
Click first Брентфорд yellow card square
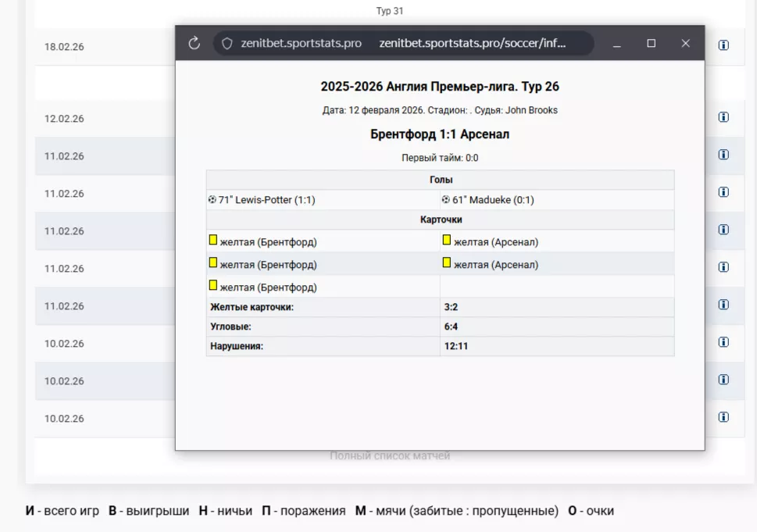click(212, 241)
